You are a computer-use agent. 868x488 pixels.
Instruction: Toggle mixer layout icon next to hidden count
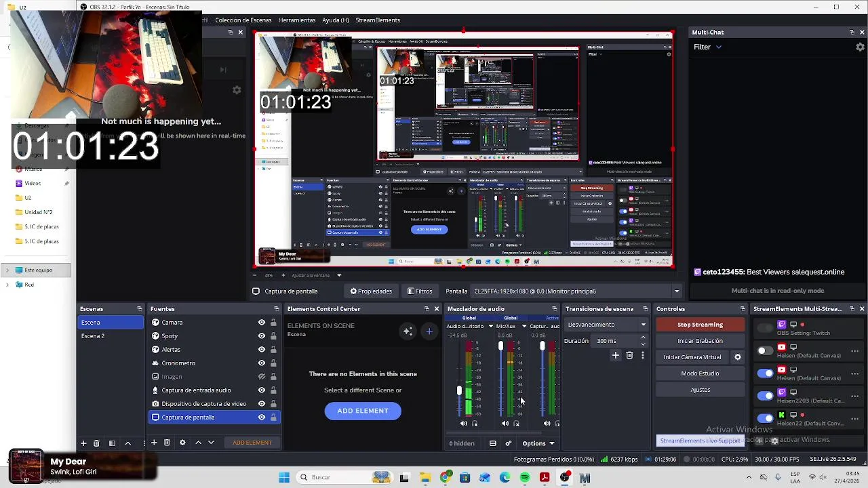(x=493, y=443)
